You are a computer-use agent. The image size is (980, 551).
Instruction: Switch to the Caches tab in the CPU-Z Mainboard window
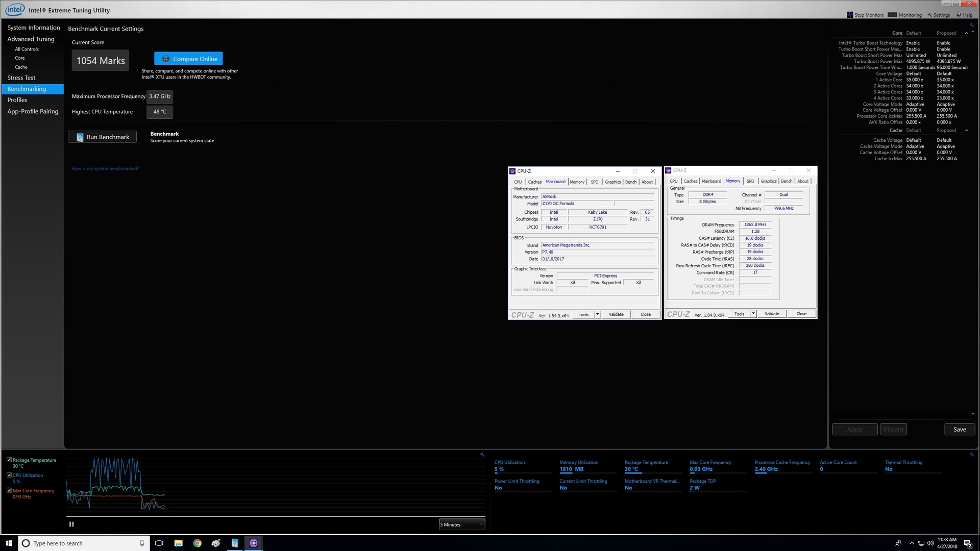point(534,182)
